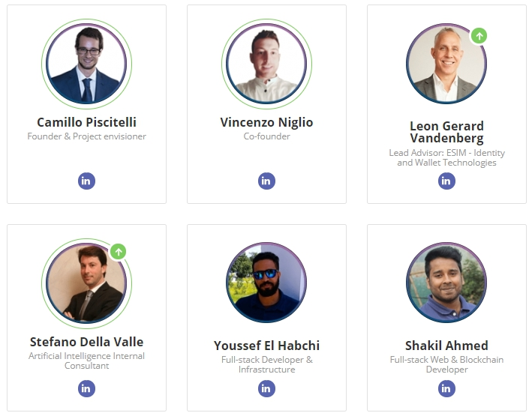Click green arrow badge on Stefano's photo

point(119,252)
